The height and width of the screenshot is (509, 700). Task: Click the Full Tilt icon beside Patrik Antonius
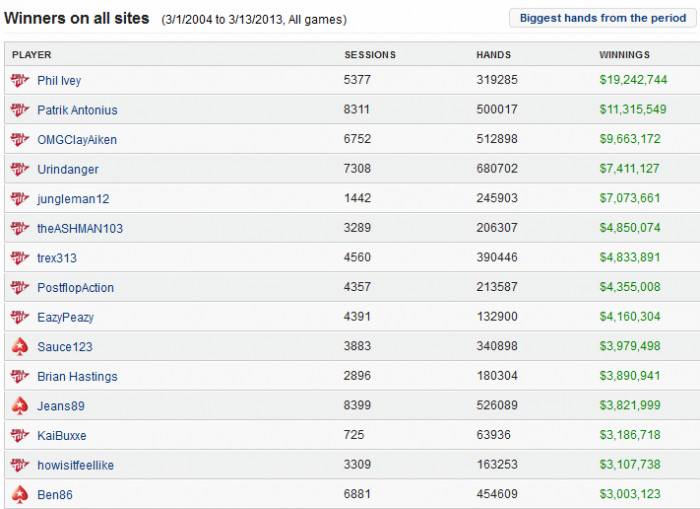click(x=19, y=110)
